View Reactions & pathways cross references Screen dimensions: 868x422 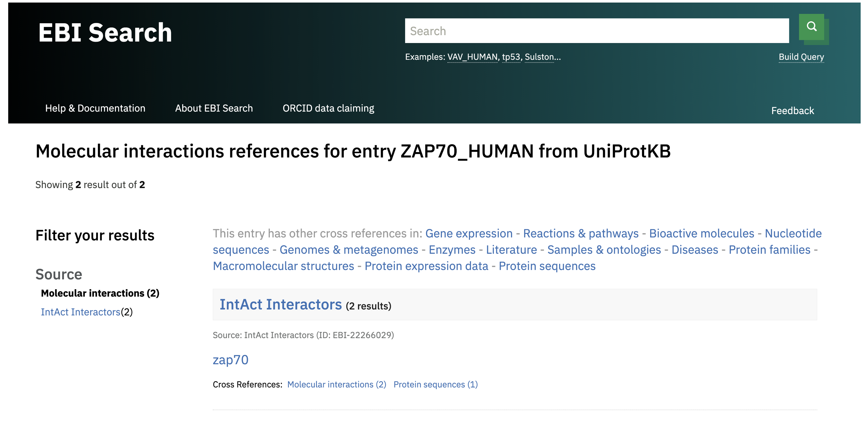point(581,233)
